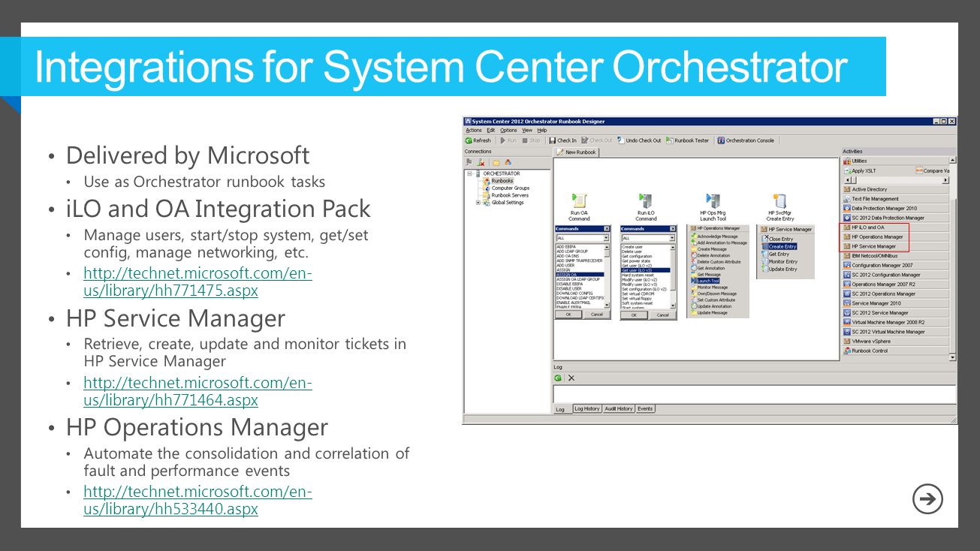The width and height of the screenshot is (980, 551).
Task: Open the hh771475.aspx technet link
Action: (198, 282)
